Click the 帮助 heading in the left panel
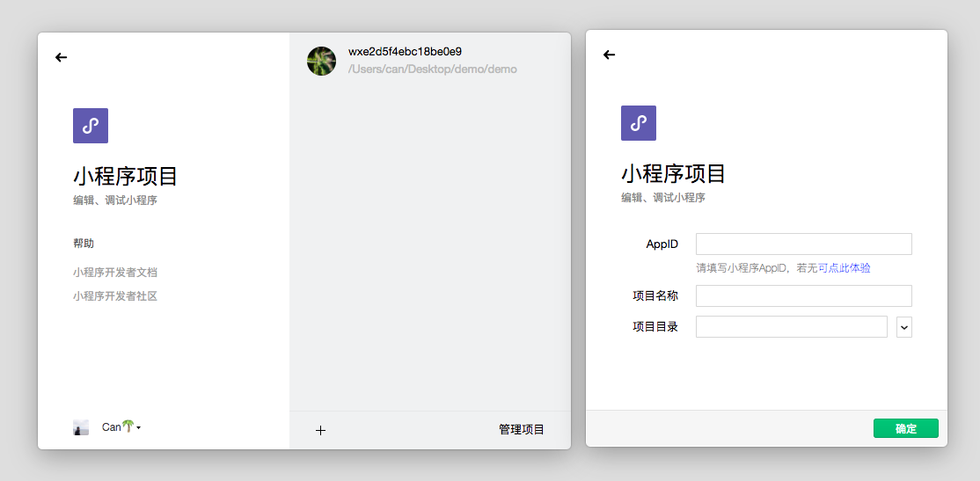The image size is (980, 481). pyautogui.click(x=84, y=244)
